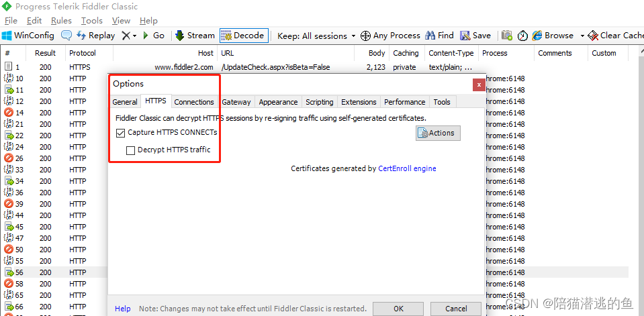Viewport: 644px width, 316px height.
Task: Switch to the Performance tab
Action: point(404,102)
